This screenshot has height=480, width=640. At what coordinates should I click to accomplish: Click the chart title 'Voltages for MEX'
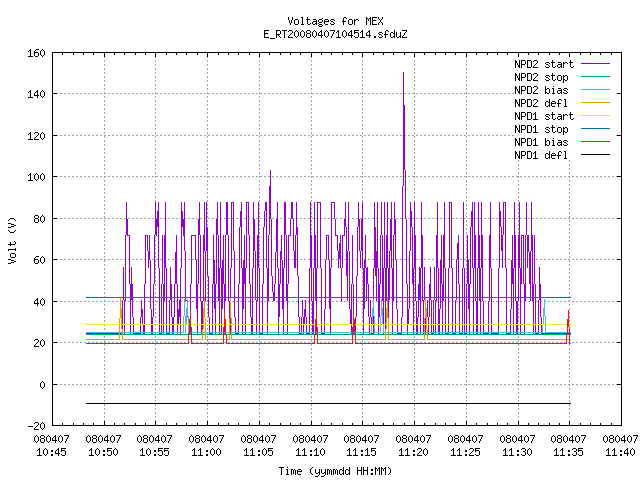click(335, 21)
